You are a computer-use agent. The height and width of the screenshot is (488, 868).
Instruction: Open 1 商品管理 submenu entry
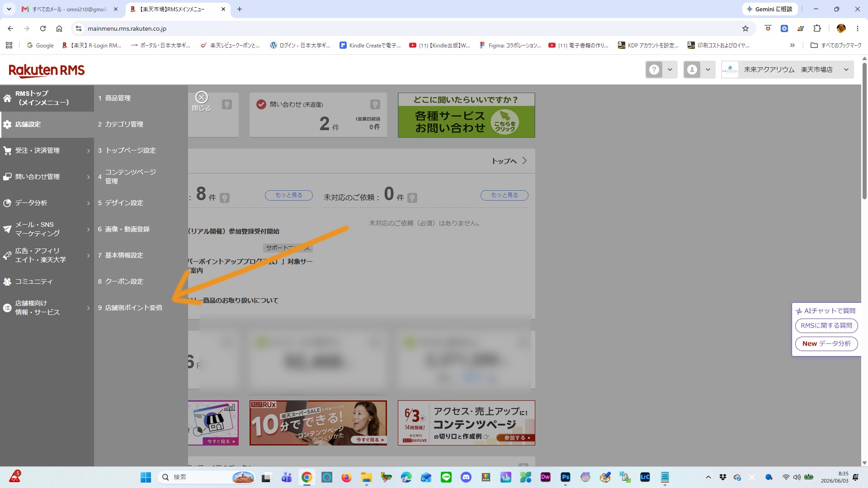coord(141,98)
